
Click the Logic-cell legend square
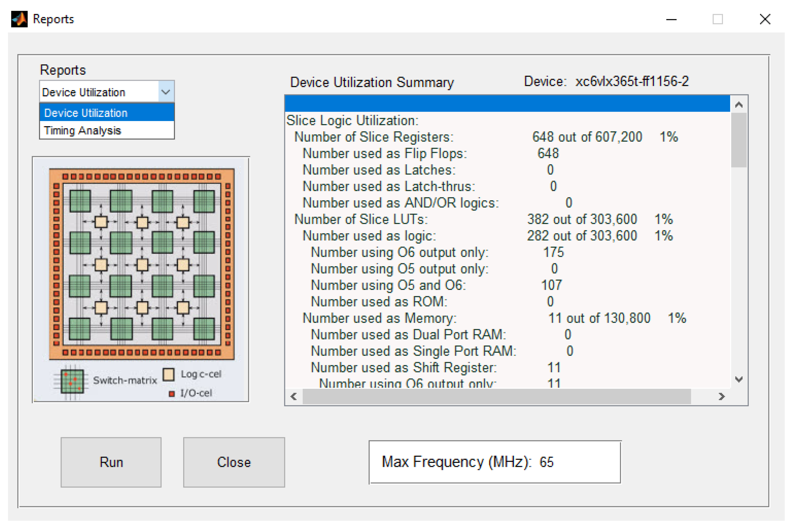click(169, 375)
